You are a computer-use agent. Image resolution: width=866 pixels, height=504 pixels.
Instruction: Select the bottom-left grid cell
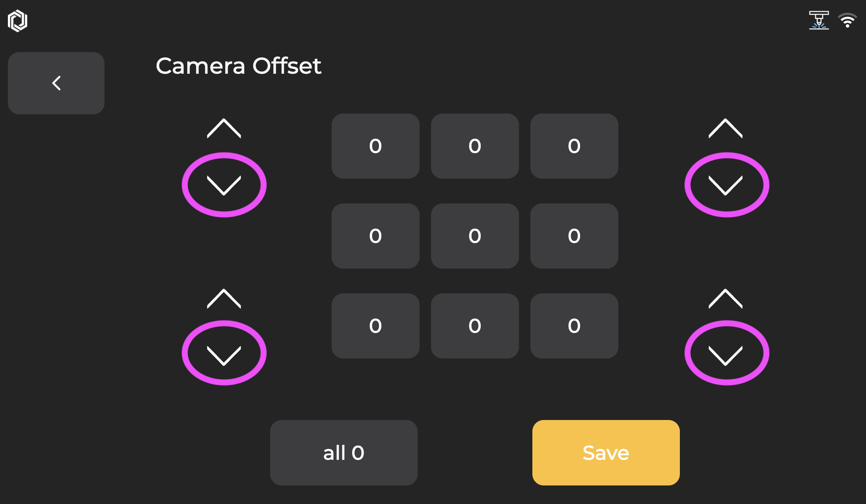375,326
